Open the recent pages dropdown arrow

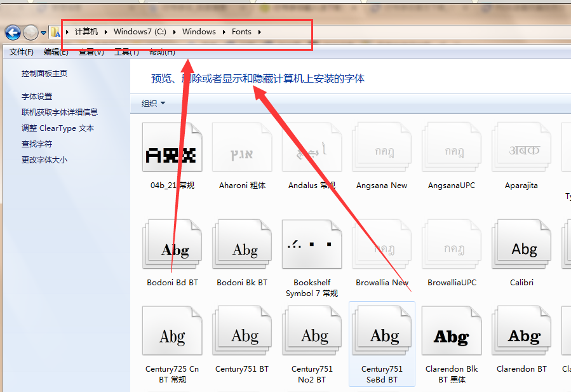[43, 33]
